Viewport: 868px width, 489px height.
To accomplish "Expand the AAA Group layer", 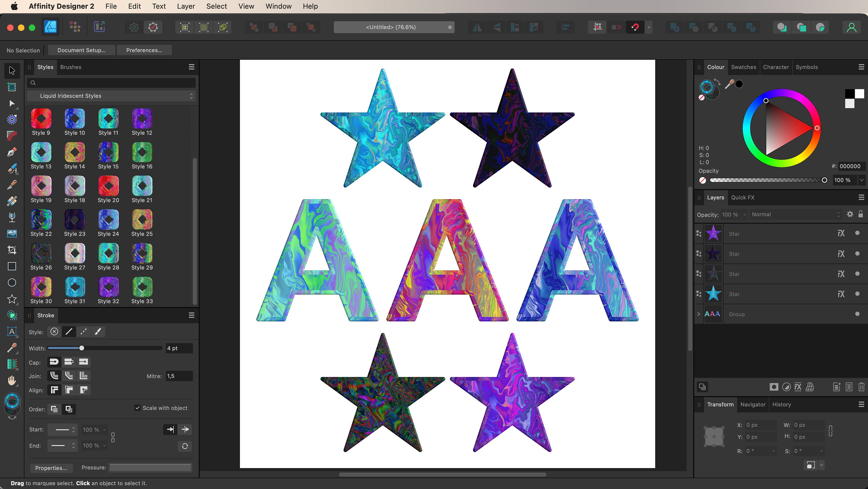I will [698, 314].
